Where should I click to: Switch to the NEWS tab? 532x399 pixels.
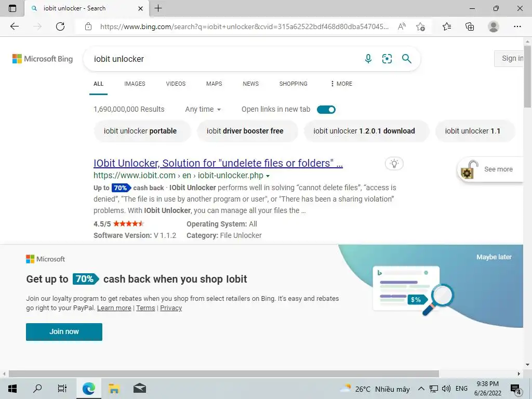click(x=251, y=84)
